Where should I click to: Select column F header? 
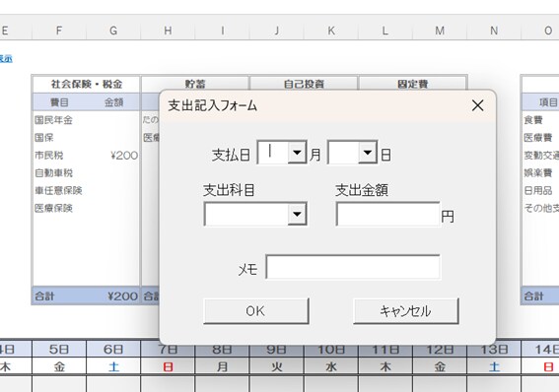[x=59, y=31]
